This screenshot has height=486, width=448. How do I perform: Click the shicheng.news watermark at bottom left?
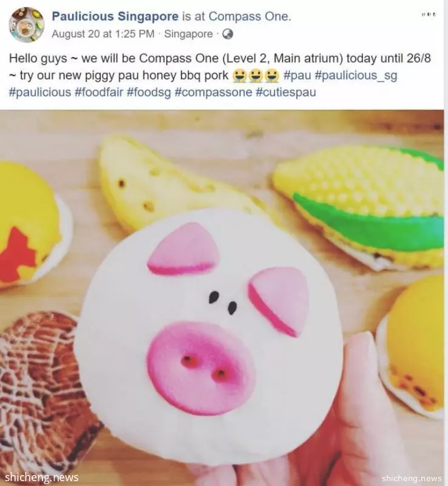pyautogui.click(x=42, y=477)
